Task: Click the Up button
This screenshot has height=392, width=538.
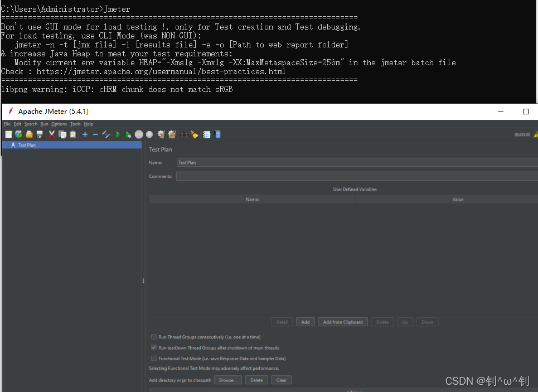Action: pos(405,322)
